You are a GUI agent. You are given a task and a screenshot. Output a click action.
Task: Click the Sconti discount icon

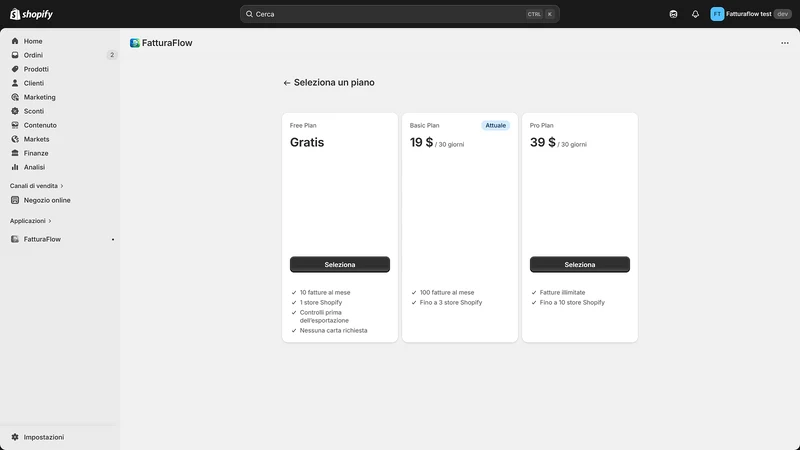coord(15,111)
